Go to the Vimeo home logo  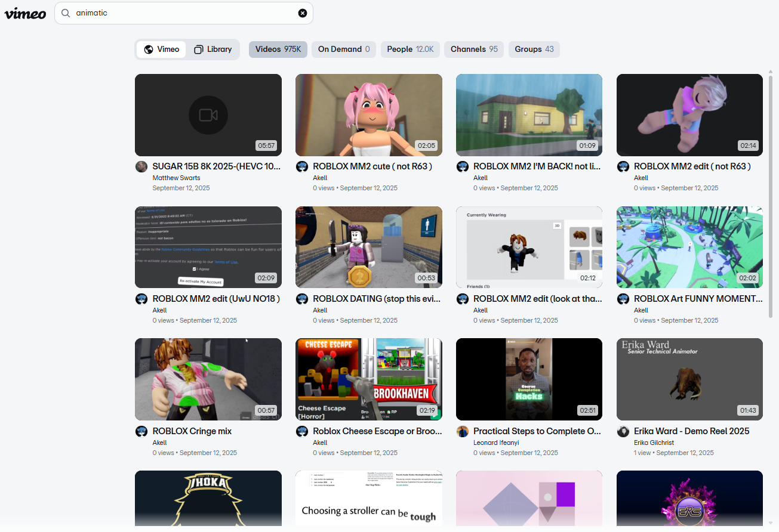[x=25, y=13]
